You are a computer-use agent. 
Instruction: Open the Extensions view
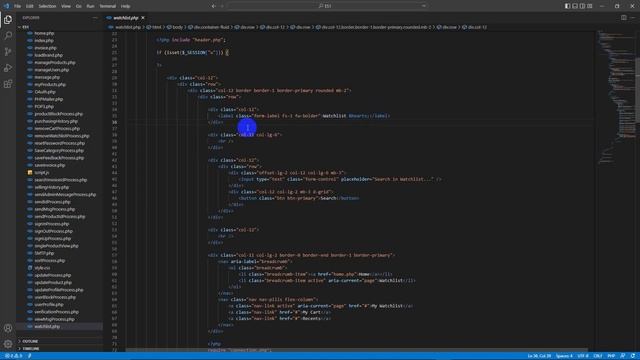click(x=8, y=84)
